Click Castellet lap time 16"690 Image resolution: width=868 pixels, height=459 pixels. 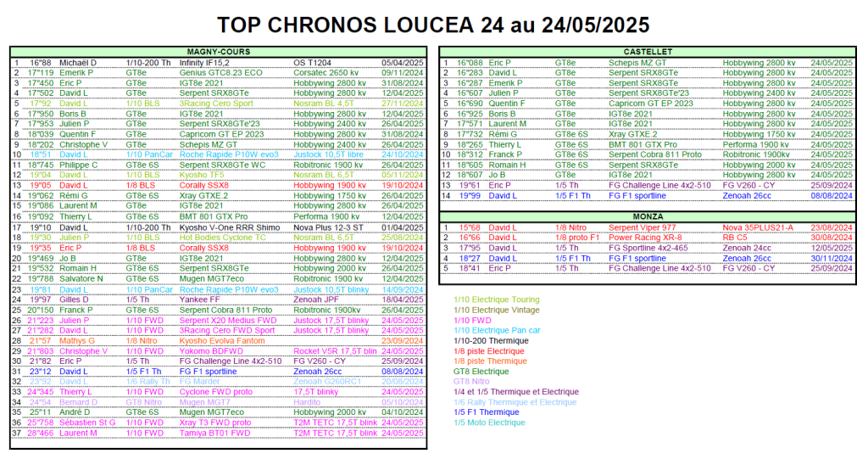pyautogui.click(x=470, y=104)
